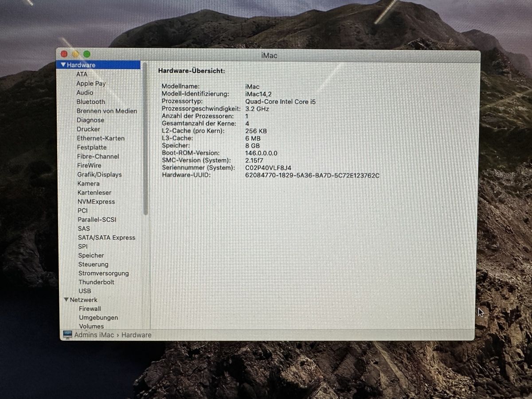
Task: Open Kartenleser information
Action: (94, 192)
